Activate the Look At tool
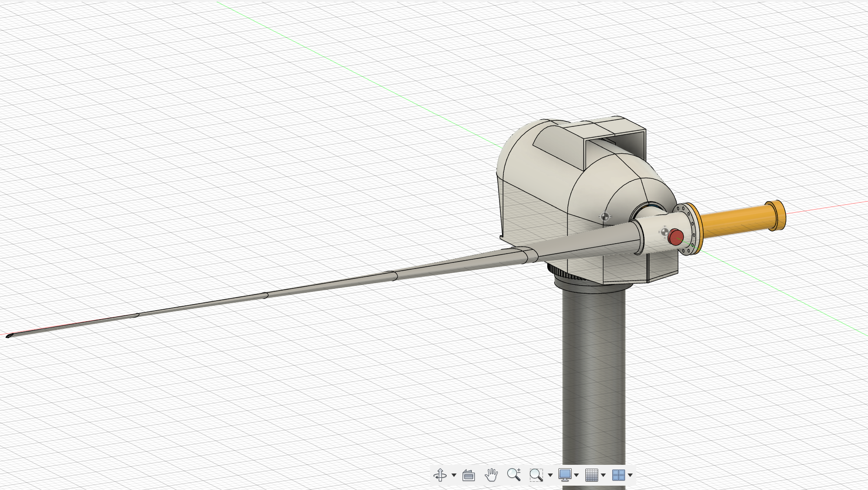This screenshot has width=868, height=490. pos(468,476)
